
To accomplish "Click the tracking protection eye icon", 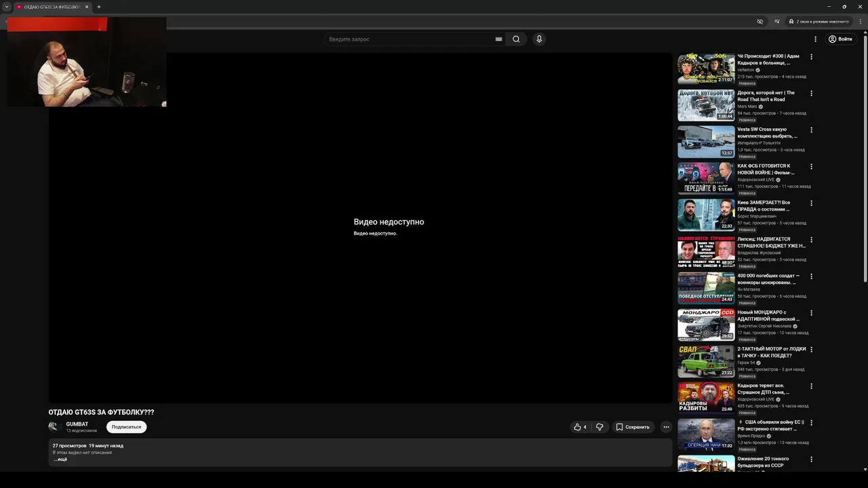I will (760, 22).
